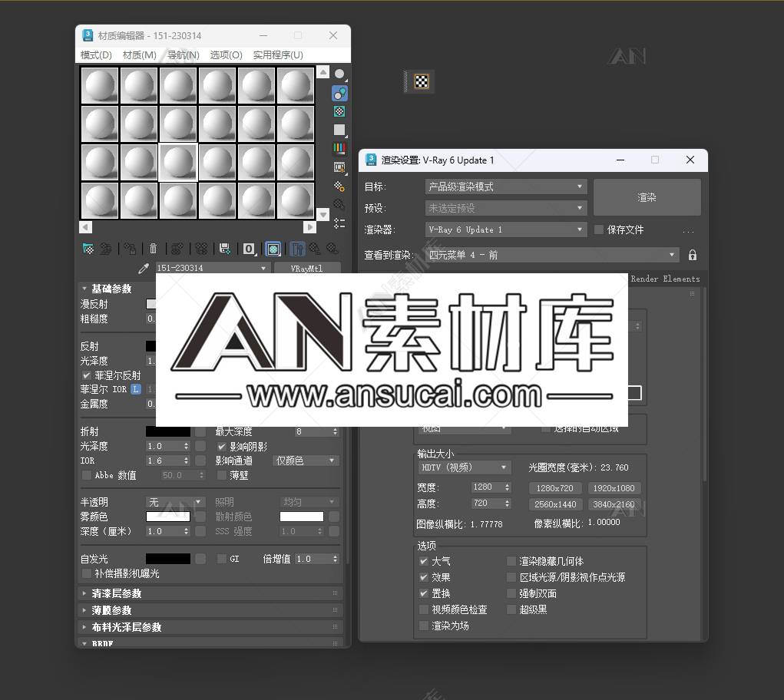
Task: Toggle the 影响阴影 checkbox
Action: [x=221, y=447]
